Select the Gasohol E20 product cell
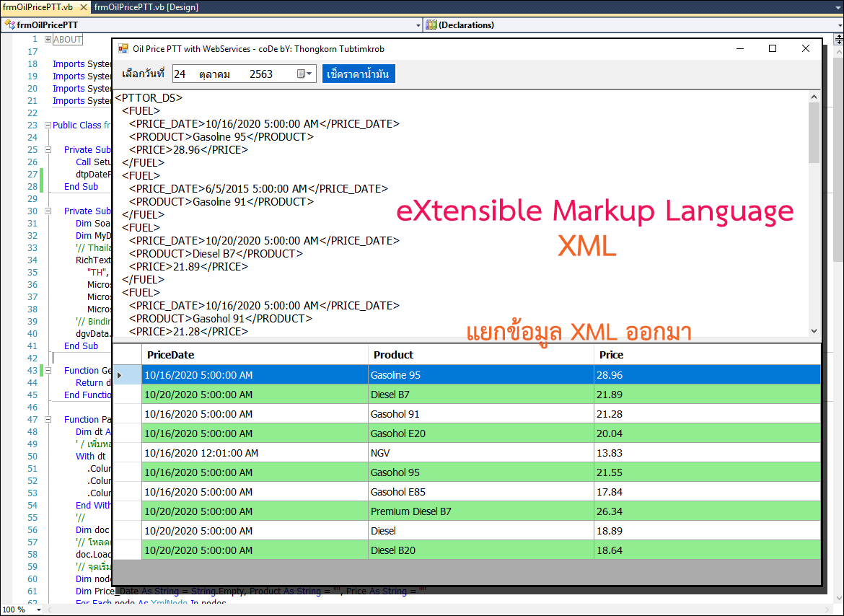 pyautogui.click(x=480, y=434)
